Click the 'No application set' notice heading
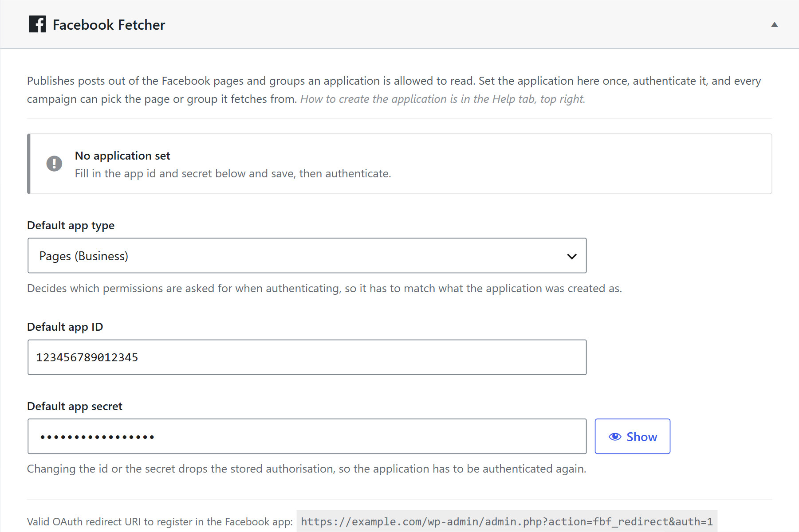The image size is (799, 532). tap(122, 156)
